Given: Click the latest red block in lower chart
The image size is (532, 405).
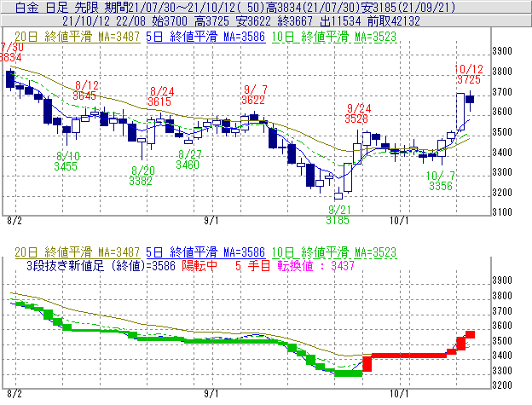Looking at the screenshot, I should pos(470,334).
